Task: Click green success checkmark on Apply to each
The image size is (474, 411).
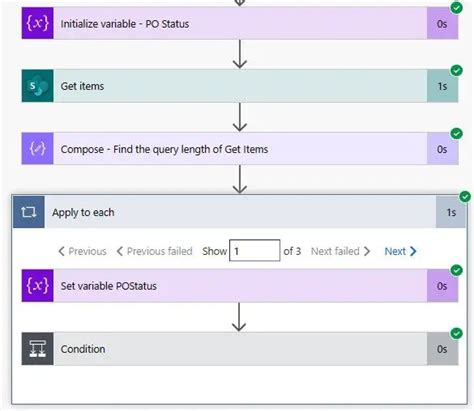Action: [x=465, y=197]
